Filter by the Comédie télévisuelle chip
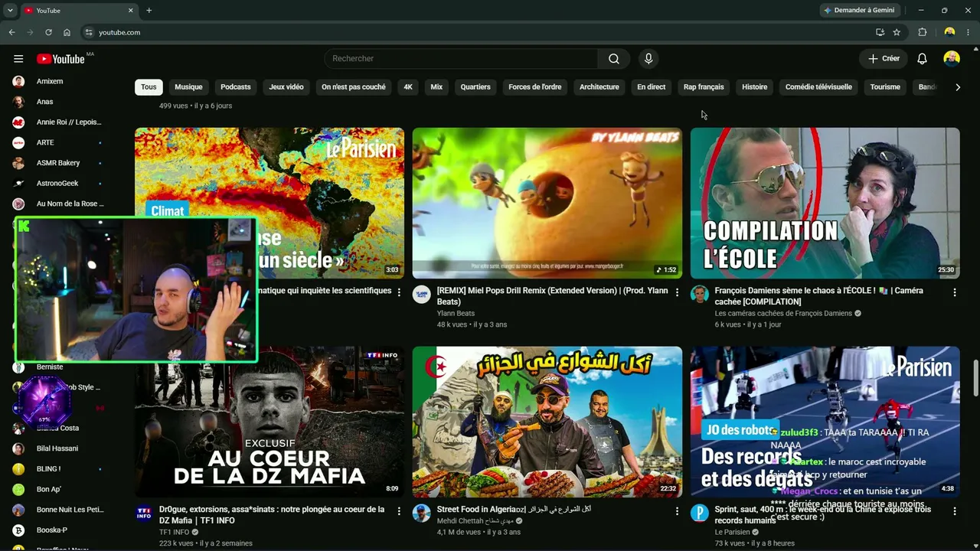Screen dimensions: 980x551 click(x=818, y=87)
